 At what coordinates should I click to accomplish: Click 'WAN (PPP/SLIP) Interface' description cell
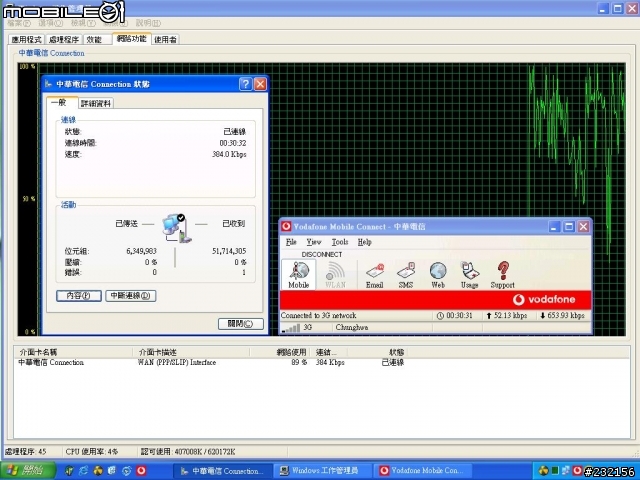(177, 362)
